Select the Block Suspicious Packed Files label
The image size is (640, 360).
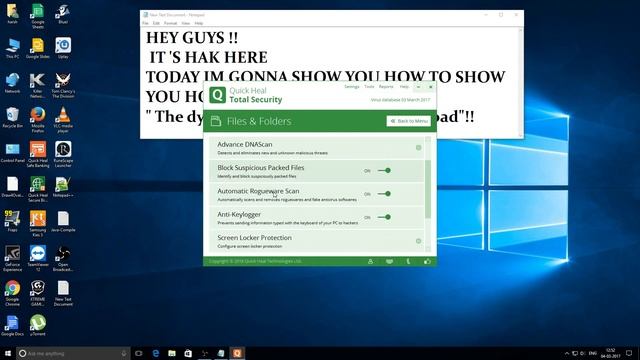(x=260, y=167)
